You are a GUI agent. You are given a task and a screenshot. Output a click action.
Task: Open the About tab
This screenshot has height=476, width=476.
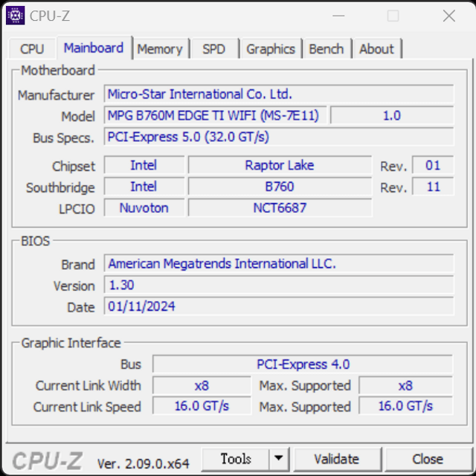coord(377,49)
